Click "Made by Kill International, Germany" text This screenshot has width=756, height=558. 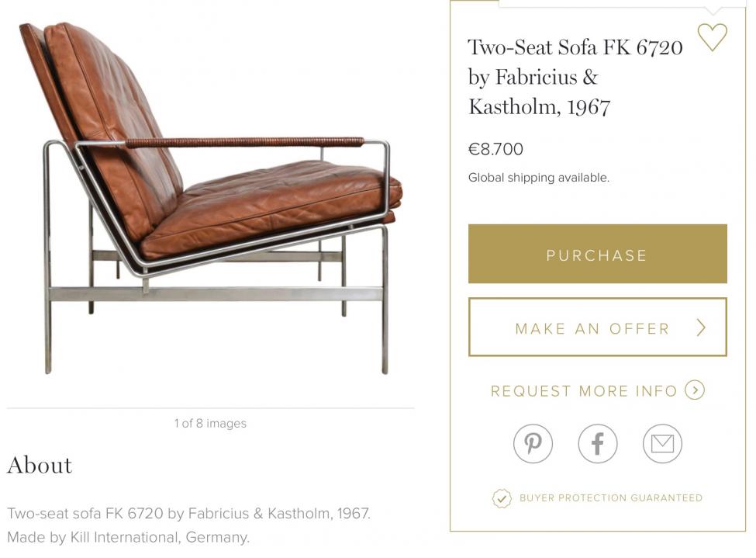[128, 537]
